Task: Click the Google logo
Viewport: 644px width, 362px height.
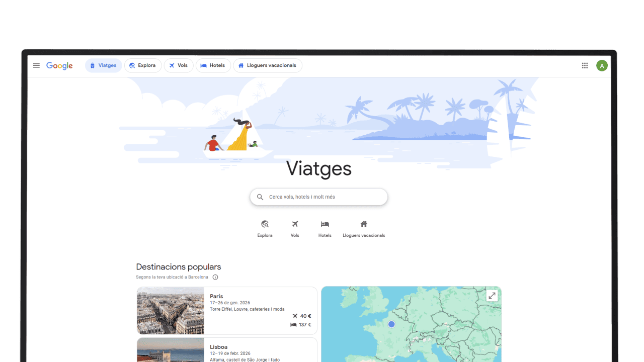Action: click(x=59, y=66)
